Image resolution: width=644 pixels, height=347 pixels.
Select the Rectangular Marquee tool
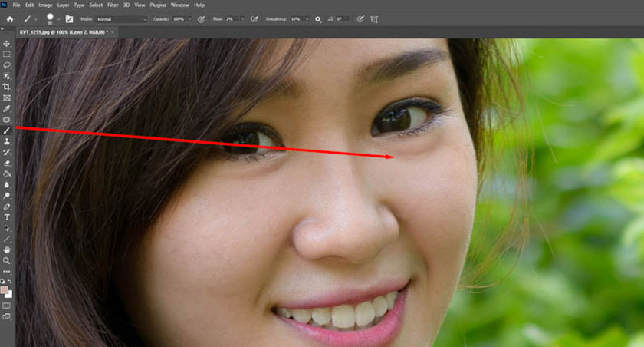[7, 55]
